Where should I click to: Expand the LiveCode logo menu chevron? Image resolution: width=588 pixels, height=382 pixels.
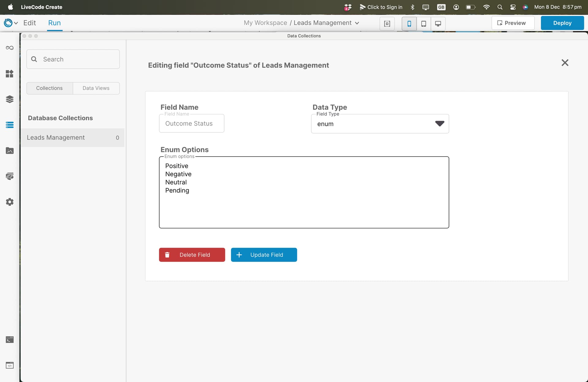16,23
